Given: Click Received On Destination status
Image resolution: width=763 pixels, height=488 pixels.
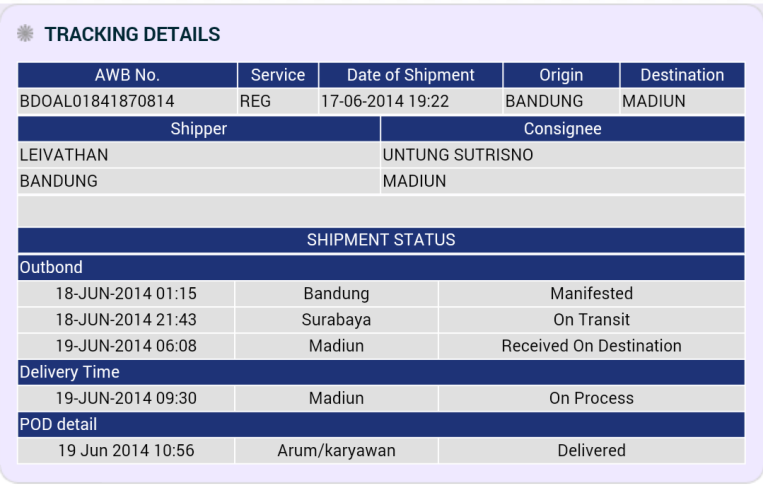Looking at the screenshot, I should (591, 346).
